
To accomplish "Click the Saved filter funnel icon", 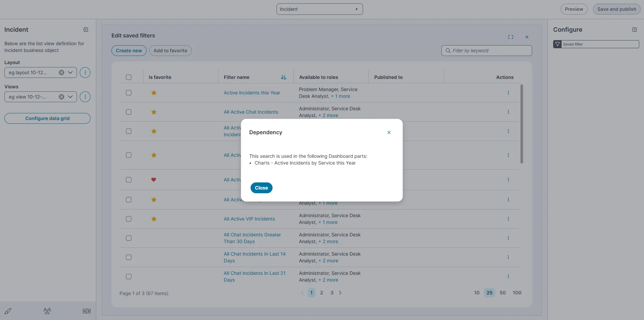I will coord(557,44).
